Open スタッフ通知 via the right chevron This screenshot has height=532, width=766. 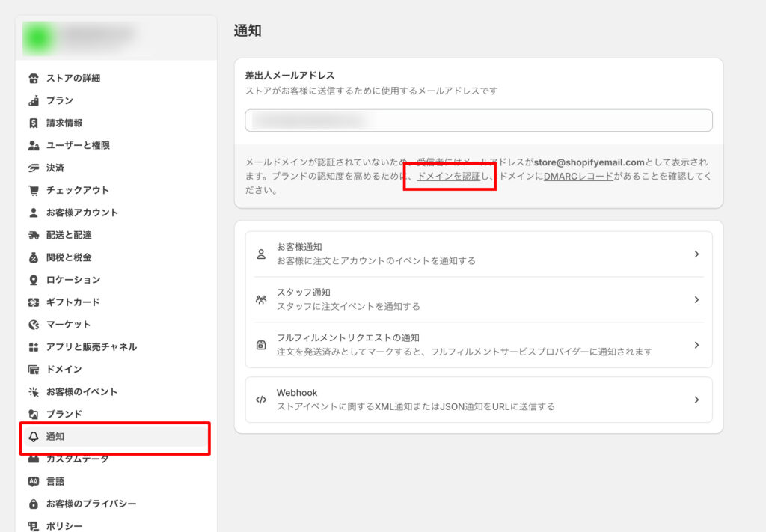click(696, 299)
